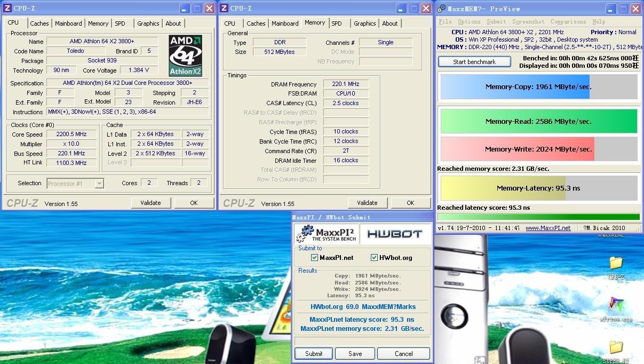Click OK in the Memory CPU-Z window
This screenshot has height=364, width=644.
[x=410, y=203]
